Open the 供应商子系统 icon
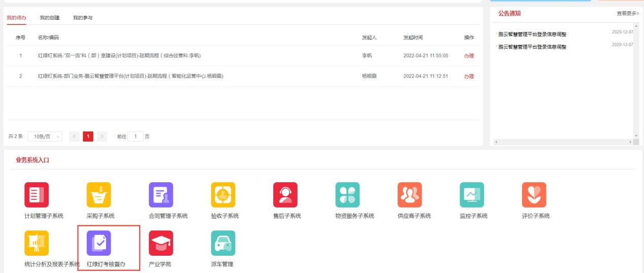Viewport: 644px width, 273px height. 409,195
